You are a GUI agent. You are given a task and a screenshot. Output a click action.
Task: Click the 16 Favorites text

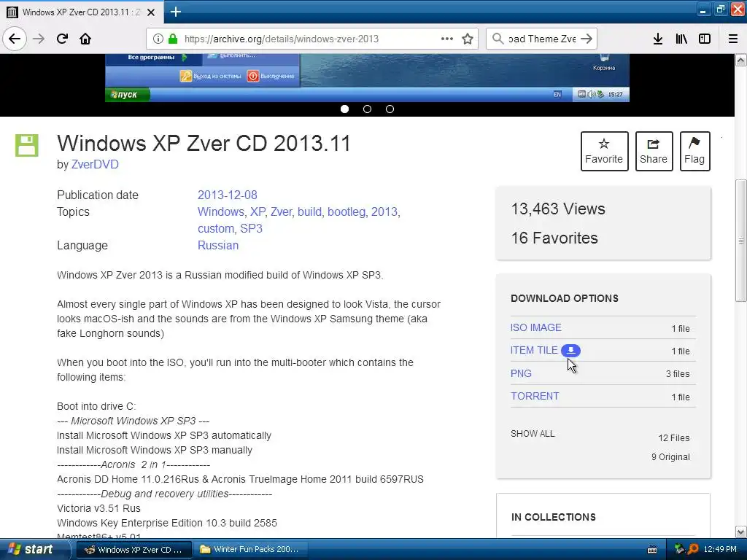(x=554, y=238)
